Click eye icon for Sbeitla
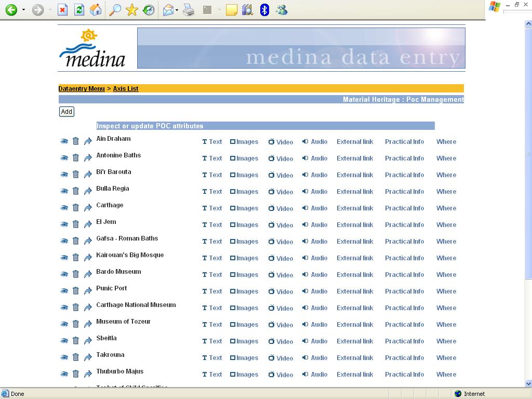Image resolution: width=532 pixels, height=399 pixels. [64, 341]
